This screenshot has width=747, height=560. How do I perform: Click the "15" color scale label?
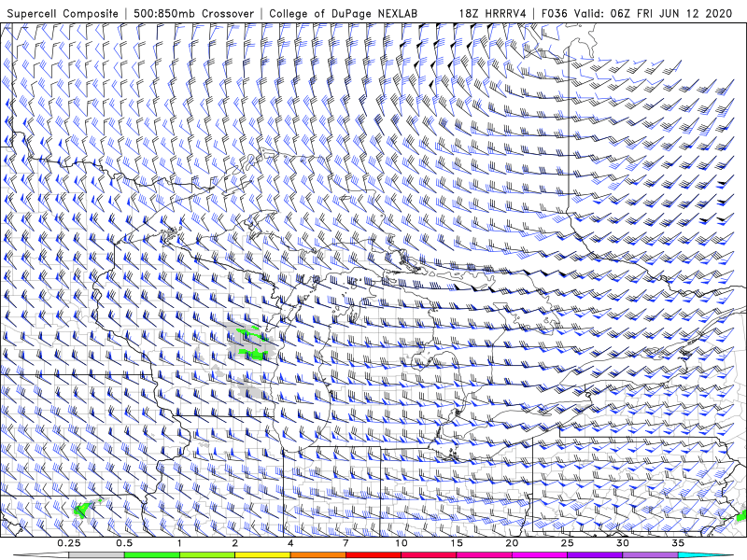(457, 543)
